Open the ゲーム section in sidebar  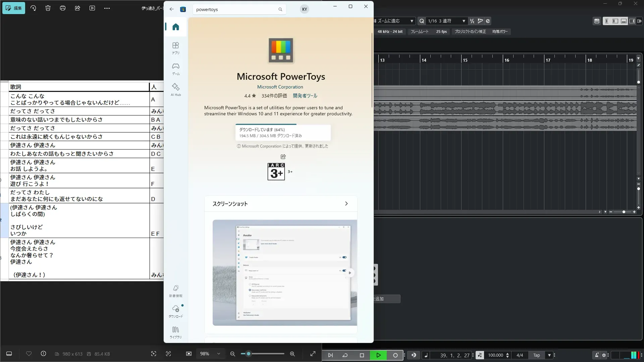(x=175, y=69)
